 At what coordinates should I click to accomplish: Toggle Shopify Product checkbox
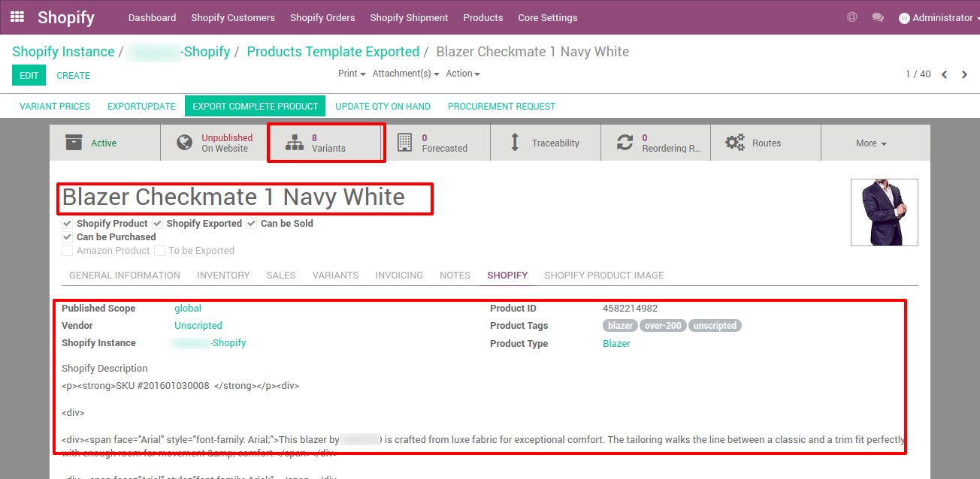(67, 224)
